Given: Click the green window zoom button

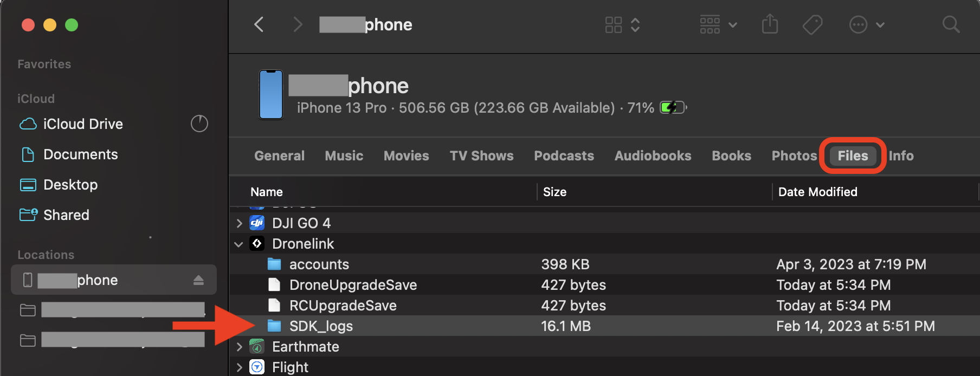Looking at the screenshot, I should pos(72,25).
